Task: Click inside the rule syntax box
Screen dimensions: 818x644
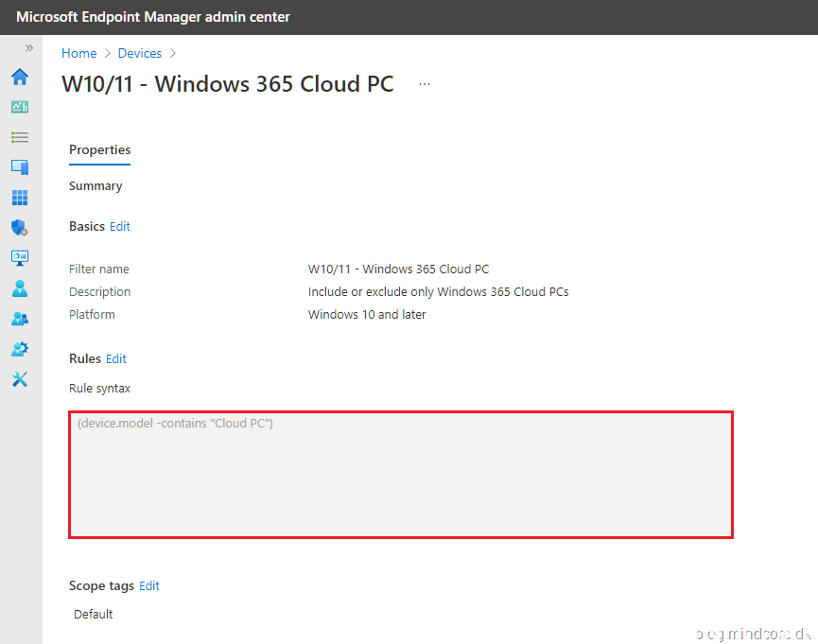Action: point(400,473)
